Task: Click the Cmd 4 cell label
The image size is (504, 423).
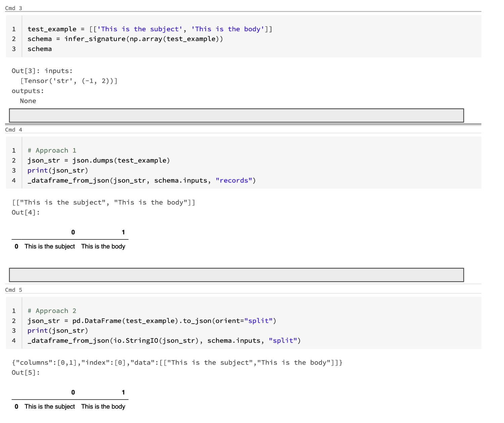Action: click(13, 130)
